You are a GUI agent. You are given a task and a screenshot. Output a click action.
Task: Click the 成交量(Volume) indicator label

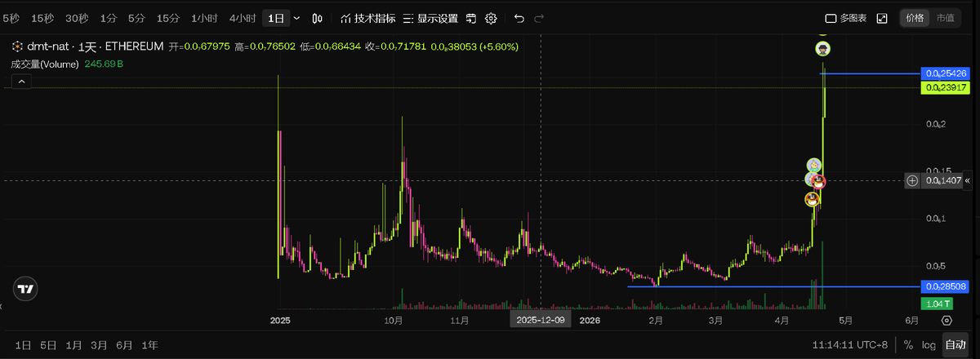click(x=45, y=64)
